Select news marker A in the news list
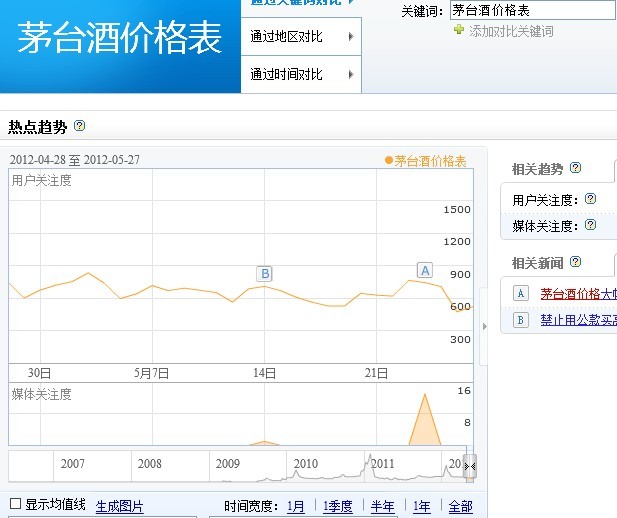The height and width of the screenshot is (518, 617). coord(521,294)
